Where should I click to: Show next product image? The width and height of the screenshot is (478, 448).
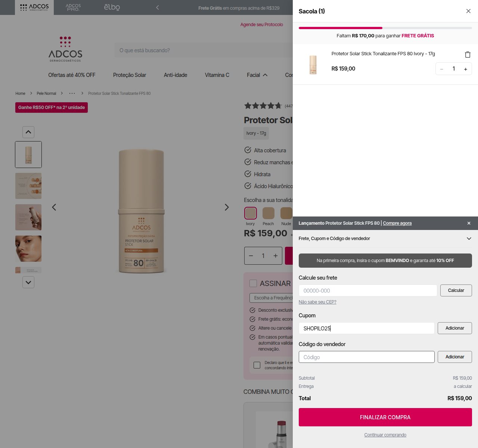(227, 207)
